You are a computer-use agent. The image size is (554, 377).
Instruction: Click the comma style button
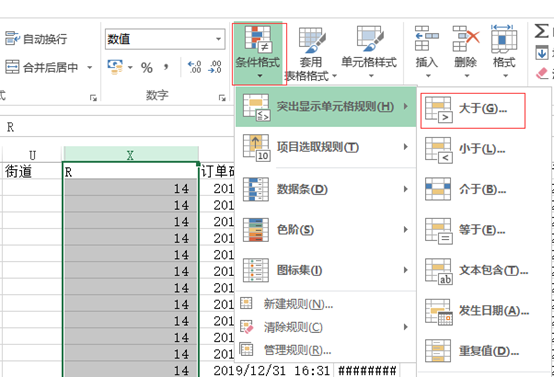[x=166, y=67]
